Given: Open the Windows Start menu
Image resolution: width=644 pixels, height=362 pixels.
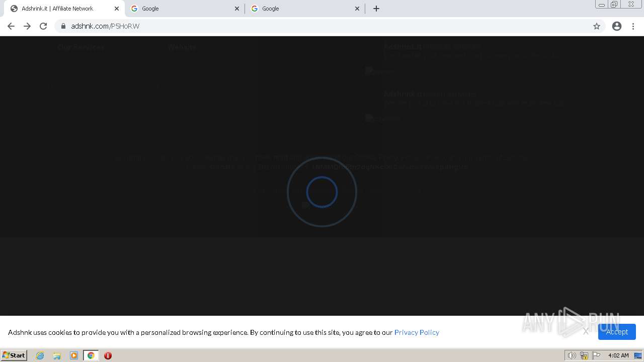Looking at the screenshot, I should pyautogui.click(x=14, y=355).
